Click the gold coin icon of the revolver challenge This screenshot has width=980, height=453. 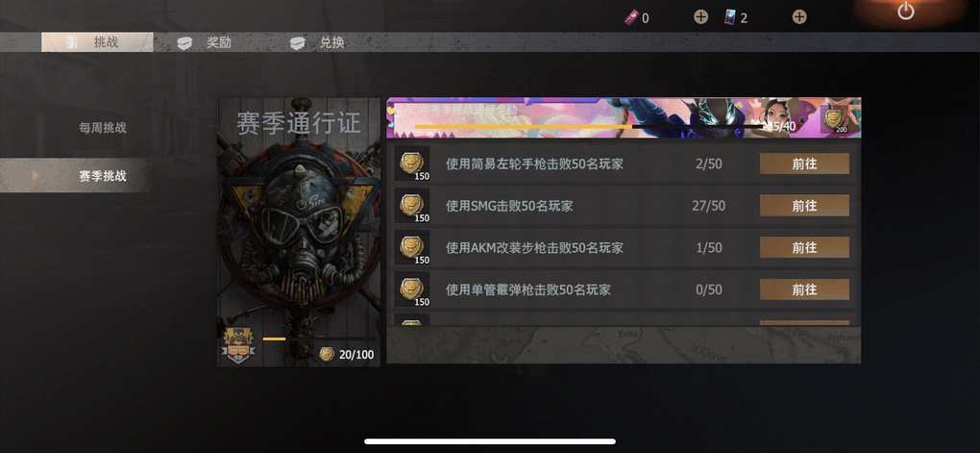pos(412,164)
